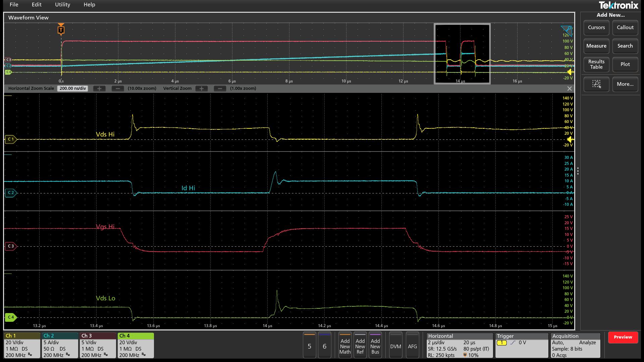
Task: Increase vertical zoom with plus button
Action: click(201, 88)
